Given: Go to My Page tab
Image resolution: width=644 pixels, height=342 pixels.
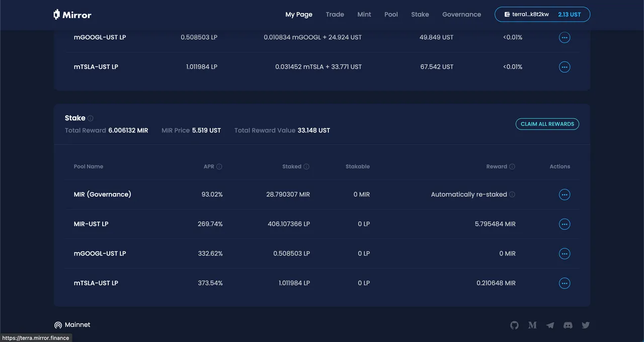Looking at the screenshot, I should (299, 15).
